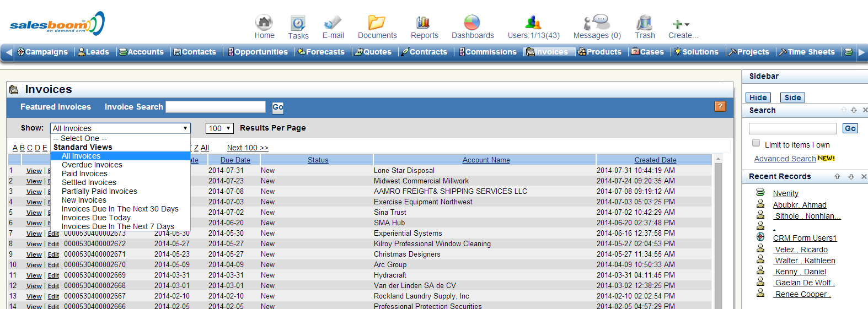Switch to the Leads tab

[x=94, y=52]
